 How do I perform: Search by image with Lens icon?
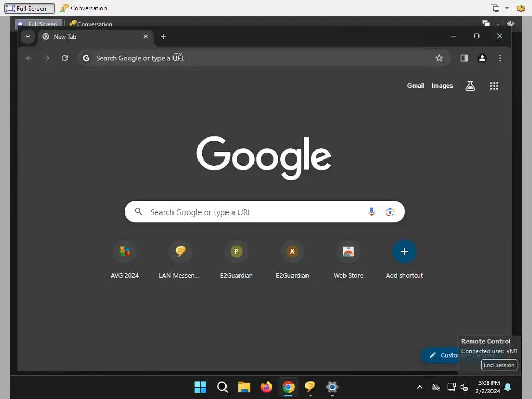(x=390, y=212)
